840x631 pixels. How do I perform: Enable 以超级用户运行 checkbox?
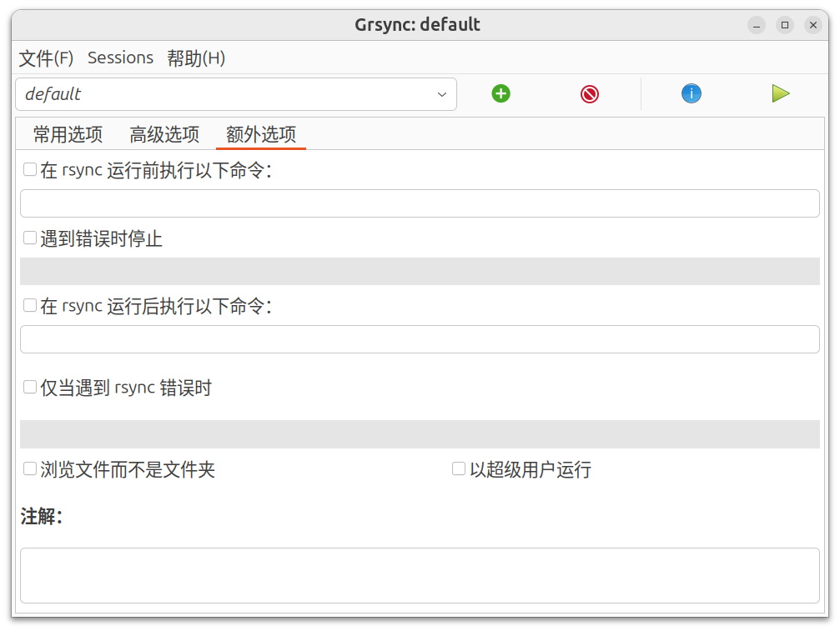pos(459,469)
